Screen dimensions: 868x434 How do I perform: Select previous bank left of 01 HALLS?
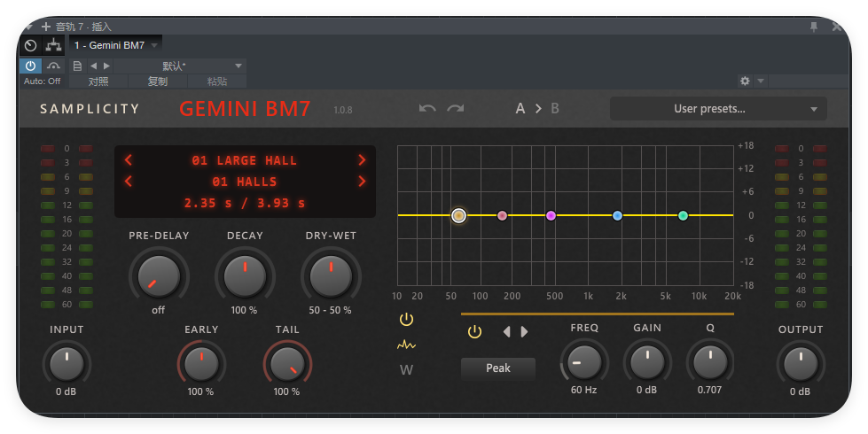point(129,182)
